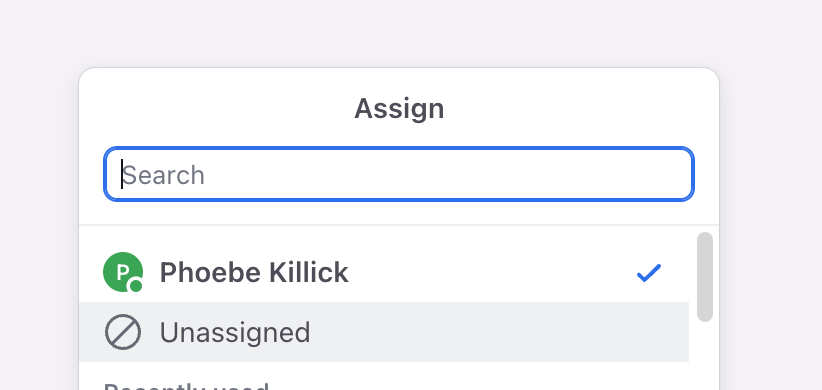The width and height of the screenshot is (822, 390).
Task: Click the divider line under the search area
Action: point(399,225)
